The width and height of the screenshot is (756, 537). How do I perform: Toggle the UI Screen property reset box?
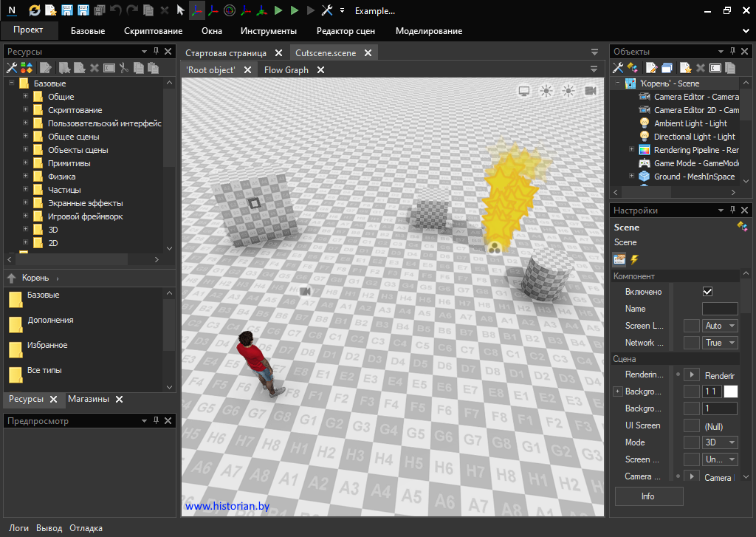(x=691, y=425)
